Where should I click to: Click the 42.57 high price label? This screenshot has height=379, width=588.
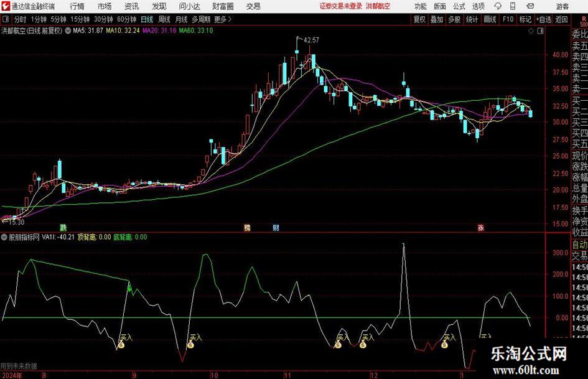(x=311, y=40)
